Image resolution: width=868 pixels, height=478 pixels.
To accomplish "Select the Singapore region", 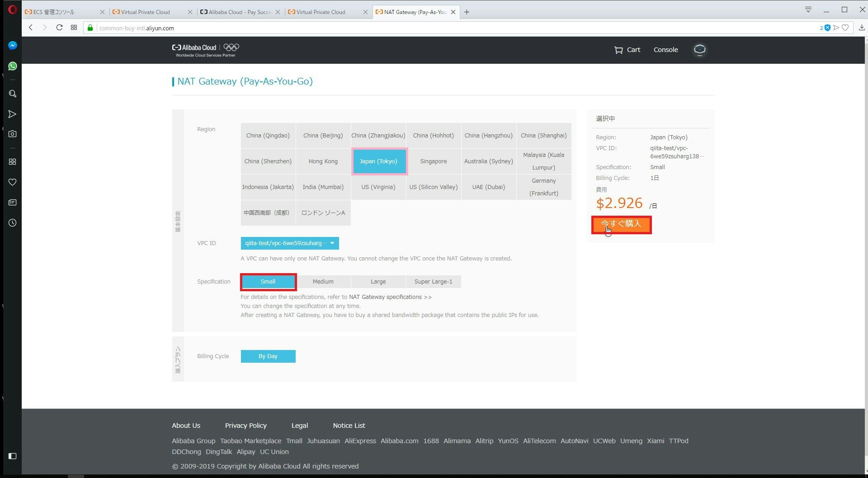I will 434,161.
